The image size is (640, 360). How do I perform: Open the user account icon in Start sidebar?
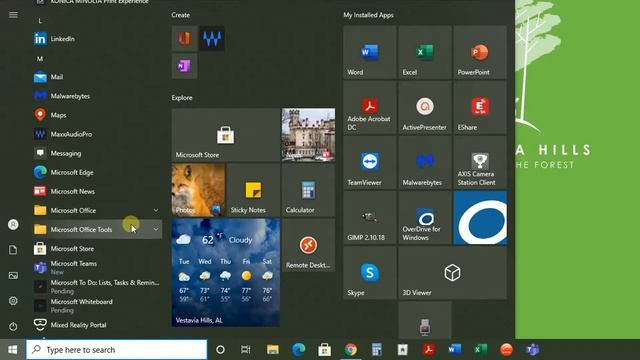tap(13, 224)
